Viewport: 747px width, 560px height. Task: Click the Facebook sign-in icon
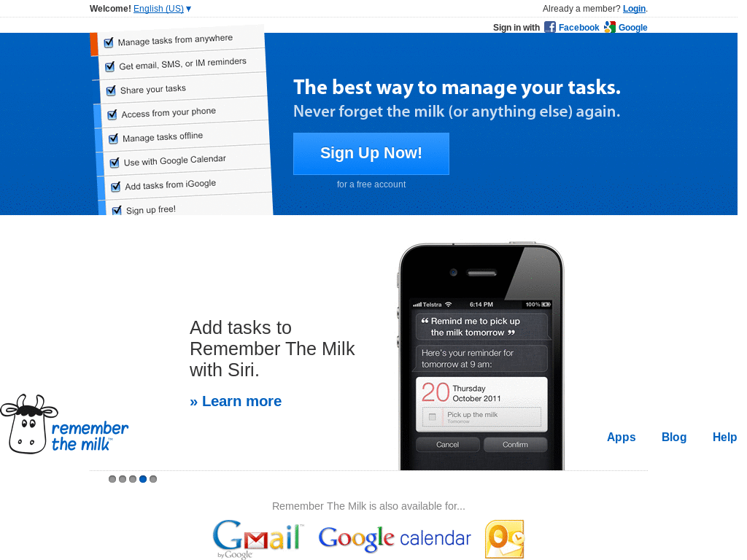[550, 27]
